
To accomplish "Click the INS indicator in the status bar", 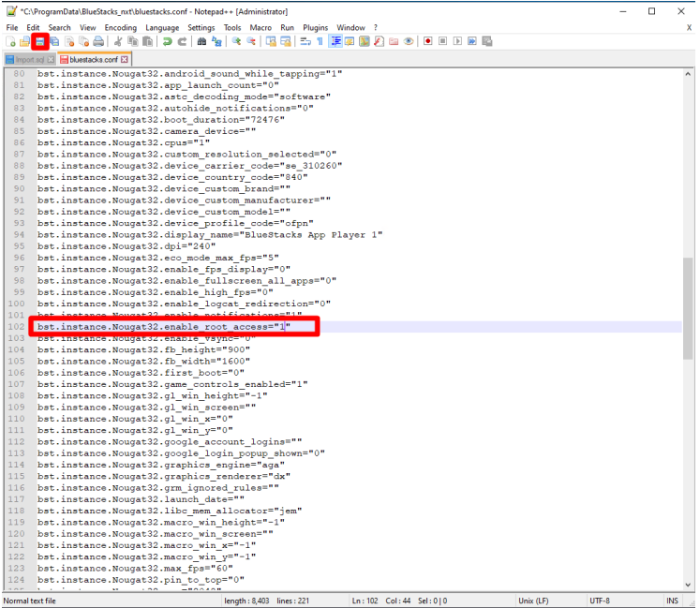I will [672, 601].
